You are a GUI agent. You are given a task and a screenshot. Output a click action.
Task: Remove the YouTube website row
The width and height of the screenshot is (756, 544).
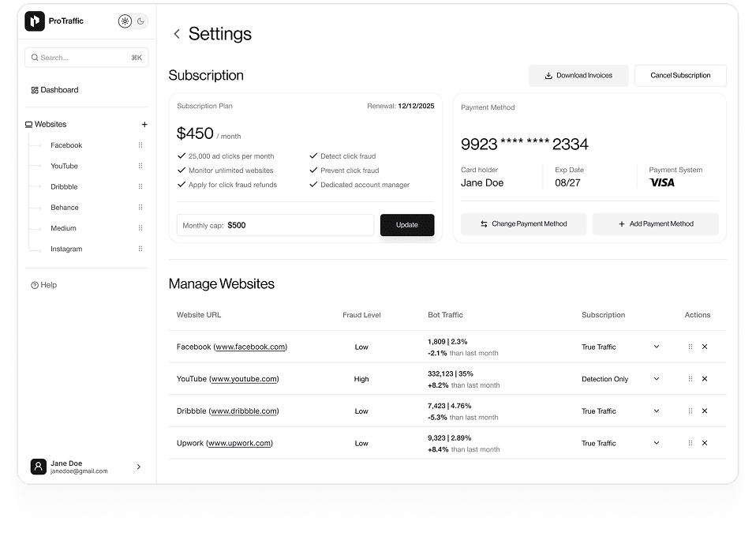click(705, 379)
